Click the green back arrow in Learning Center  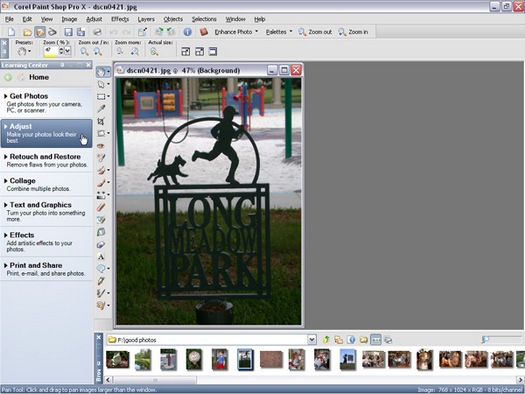8,77
